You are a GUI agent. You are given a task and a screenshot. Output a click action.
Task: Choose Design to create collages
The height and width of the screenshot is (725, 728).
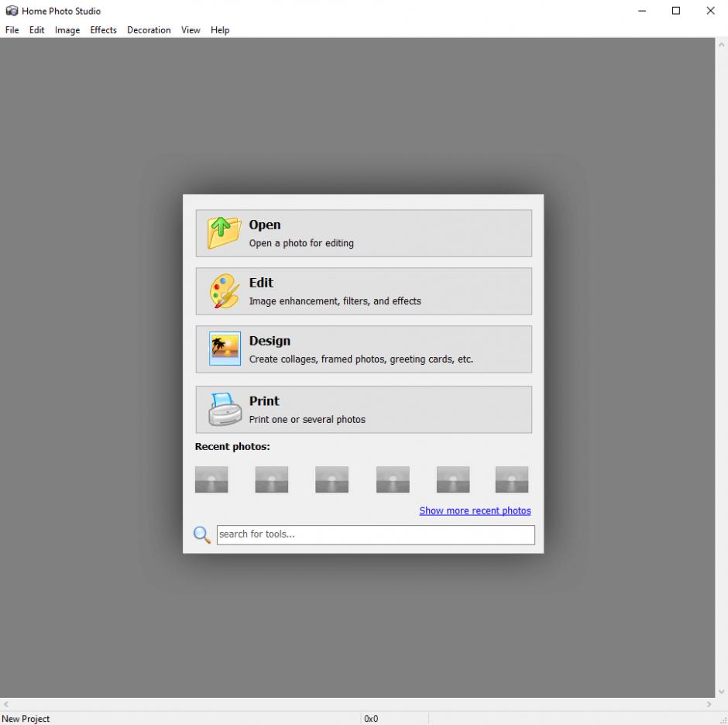(364, 349)
